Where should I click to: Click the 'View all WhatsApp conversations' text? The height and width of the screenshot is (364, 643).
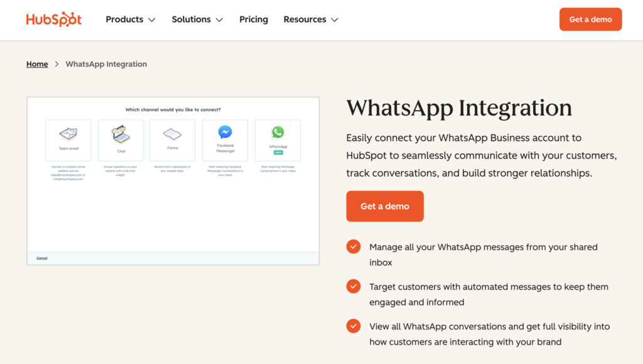coord(490,334)
